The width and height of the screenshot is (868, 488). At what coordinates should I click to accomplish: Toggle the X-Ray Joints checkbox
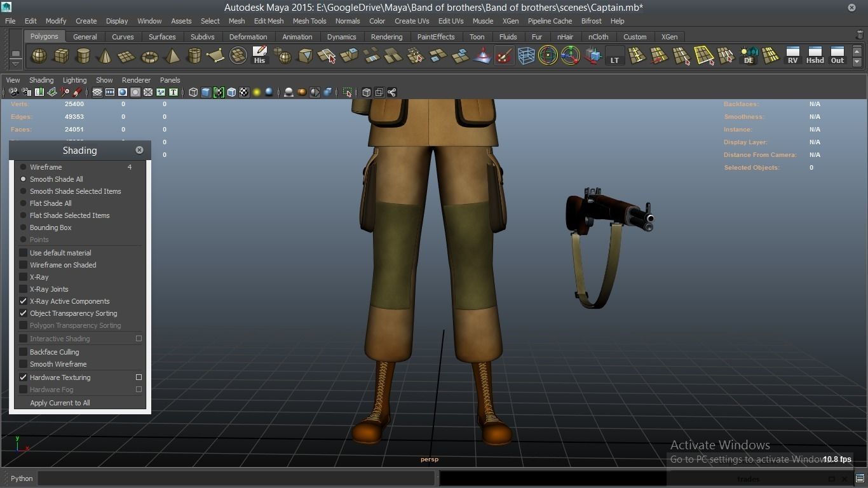click(24, 289)
